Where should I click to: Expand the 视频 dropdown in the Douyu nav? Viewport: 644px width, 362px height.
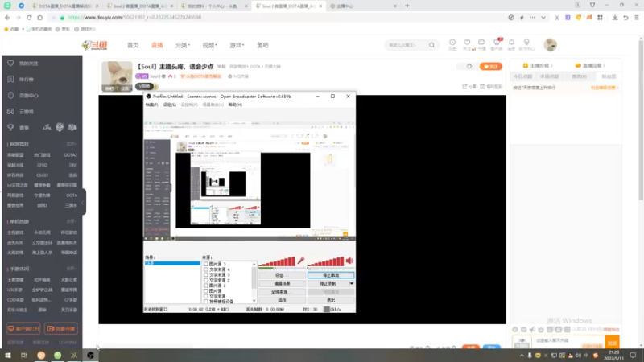pos(210,45)
